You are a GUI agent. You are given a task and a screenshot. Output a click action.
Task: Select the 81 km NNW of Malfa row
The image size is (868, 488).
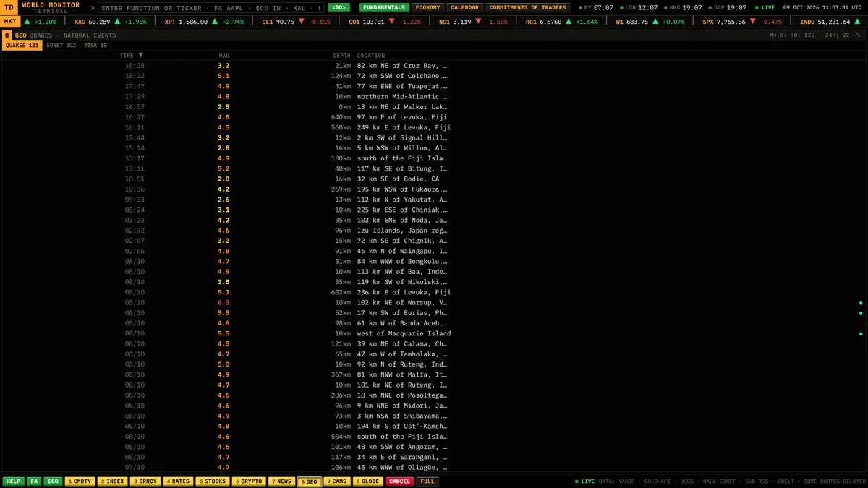[x=434, y=375]
